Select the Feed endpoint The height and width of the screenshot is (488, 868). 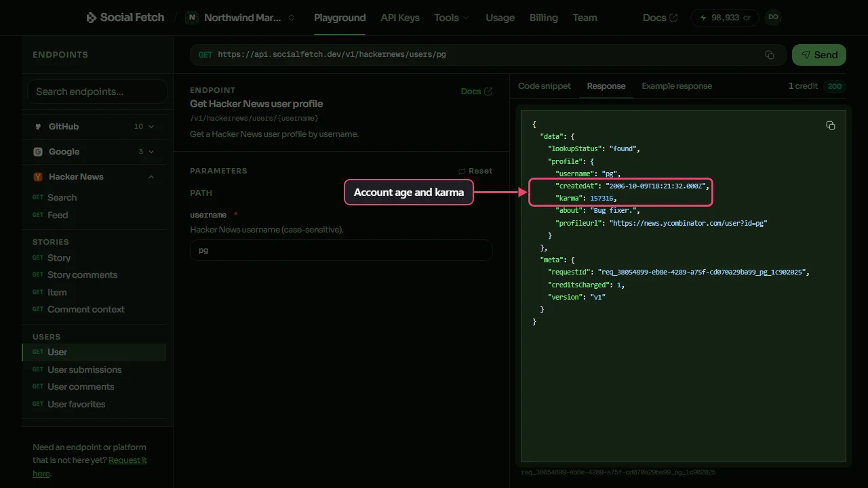click(94, 216)
